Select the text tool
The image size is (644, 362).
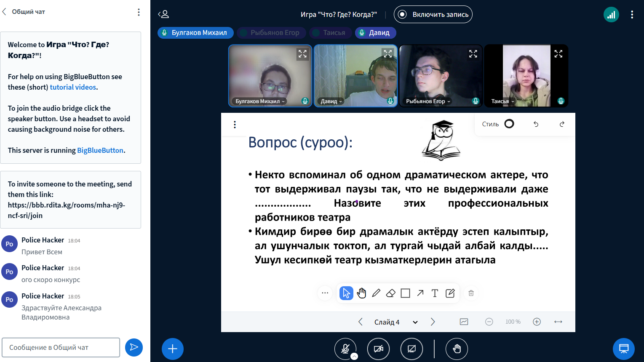[x=435, y=293]
